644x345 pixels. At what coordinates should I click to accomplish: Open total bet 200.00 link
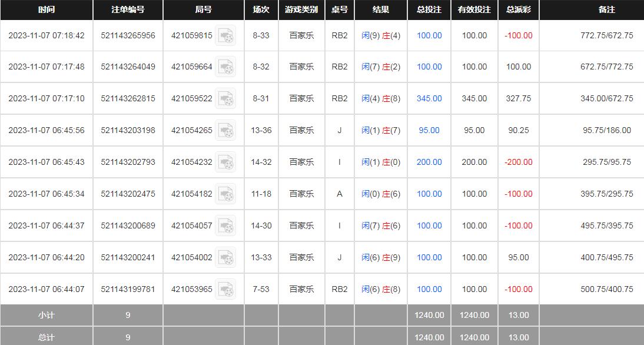click(x=429, y=162)
